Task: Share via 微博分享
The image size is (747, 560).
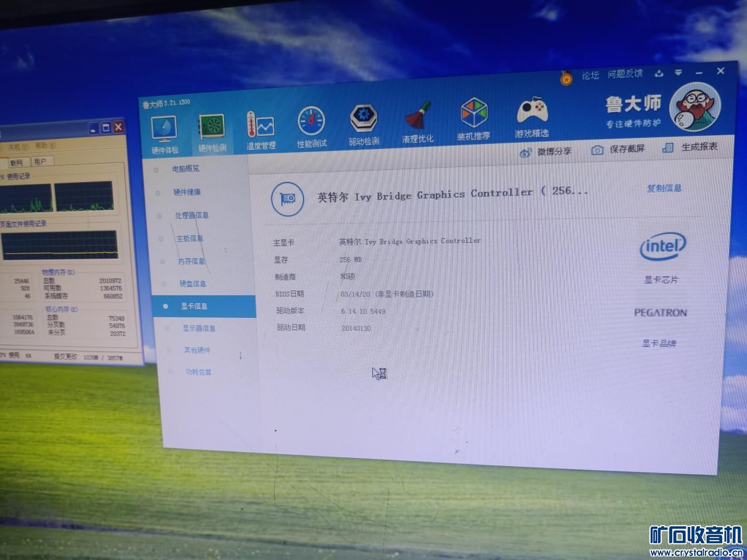Action: (x=546, y=152)
